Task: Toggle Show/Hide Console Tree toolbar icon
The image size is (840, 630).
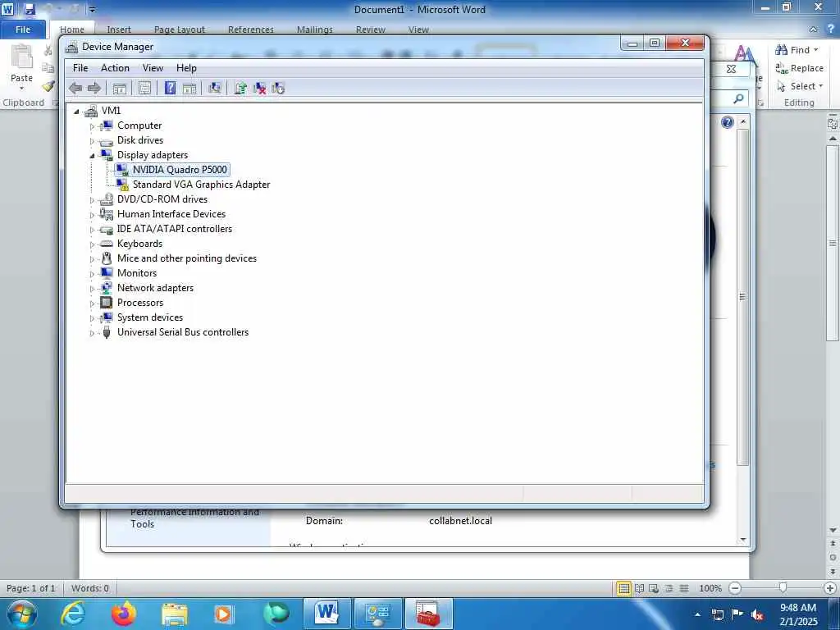Action: [x=120, y=89]
